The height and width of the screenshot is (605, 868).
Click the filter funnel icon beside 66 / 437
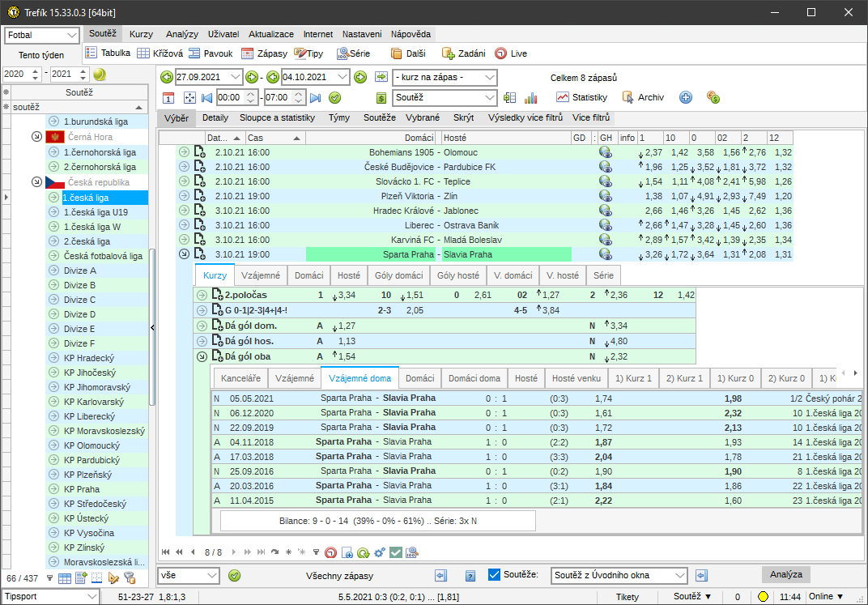pos(49,578)
